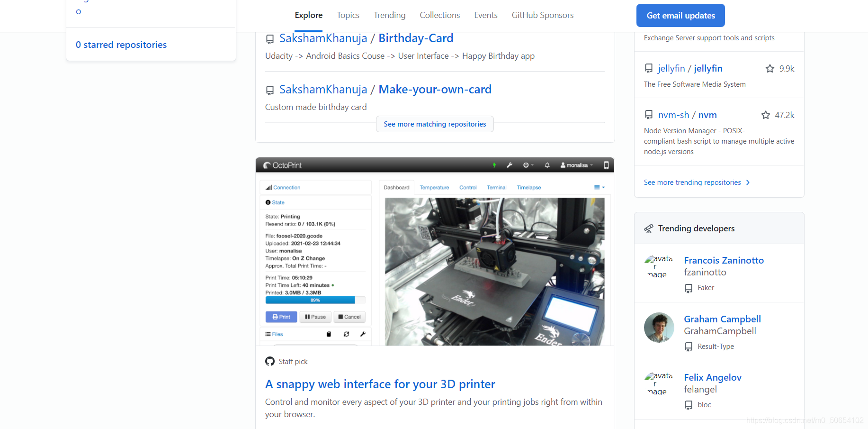Click the OctoPrint wrench settings icon in header
Screen dimensions: 868x429
(x=510, y=165)
